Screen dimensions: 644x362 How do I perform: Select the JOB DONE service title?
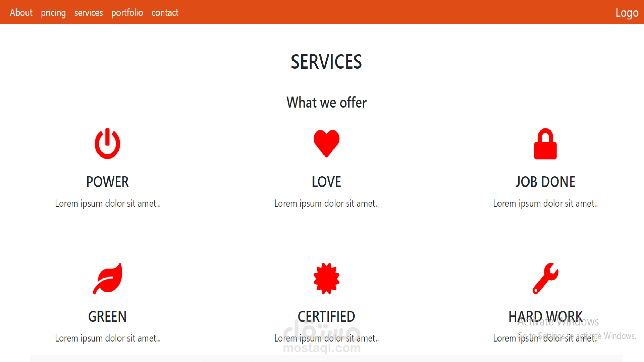pos(545,182)
